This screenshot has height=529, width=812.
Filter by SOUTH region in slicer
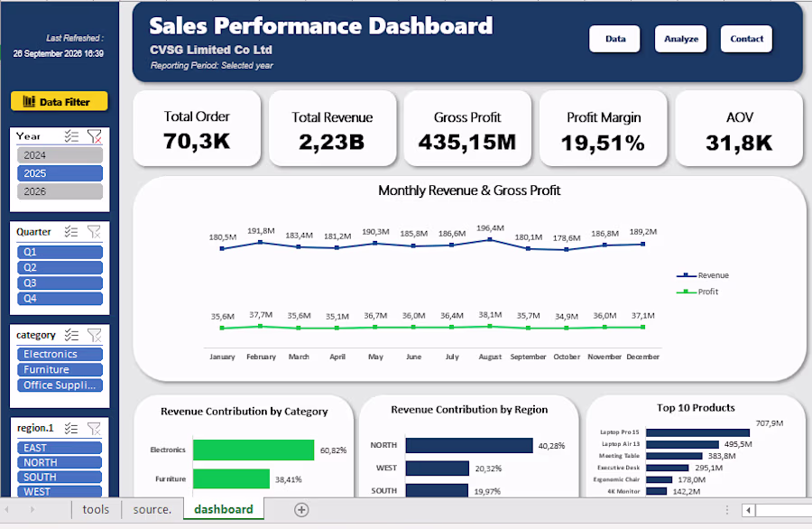(x=60, y=478)
